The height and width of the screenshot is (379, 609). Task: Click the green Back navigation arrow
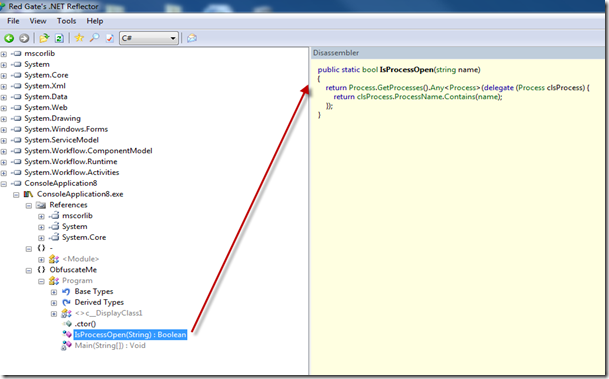point(9,38)
